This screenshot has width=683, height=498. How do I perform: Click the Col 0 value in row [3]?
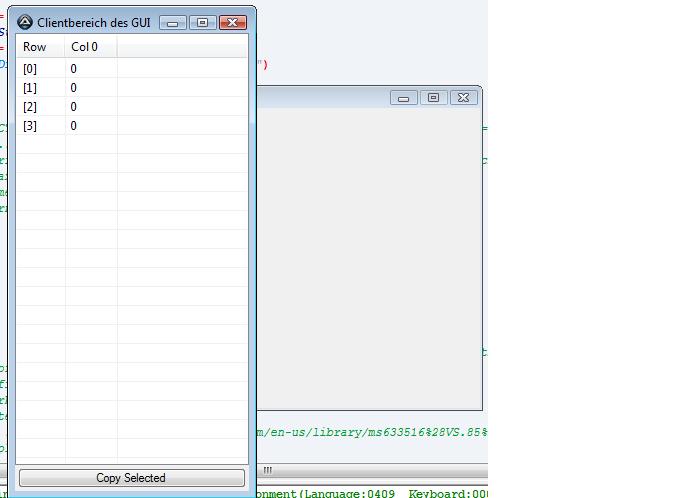pos(74,126)
